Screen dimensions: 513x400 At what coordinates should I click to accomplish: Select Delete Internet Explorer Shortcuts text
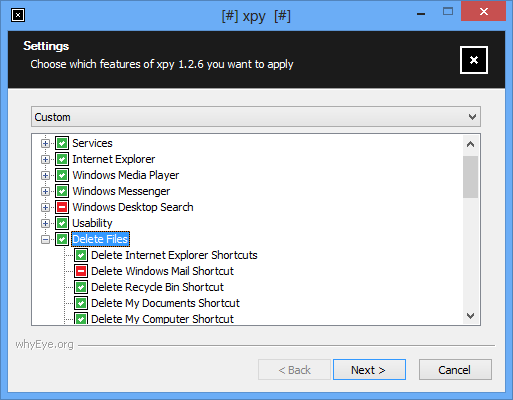pos(174,255)
